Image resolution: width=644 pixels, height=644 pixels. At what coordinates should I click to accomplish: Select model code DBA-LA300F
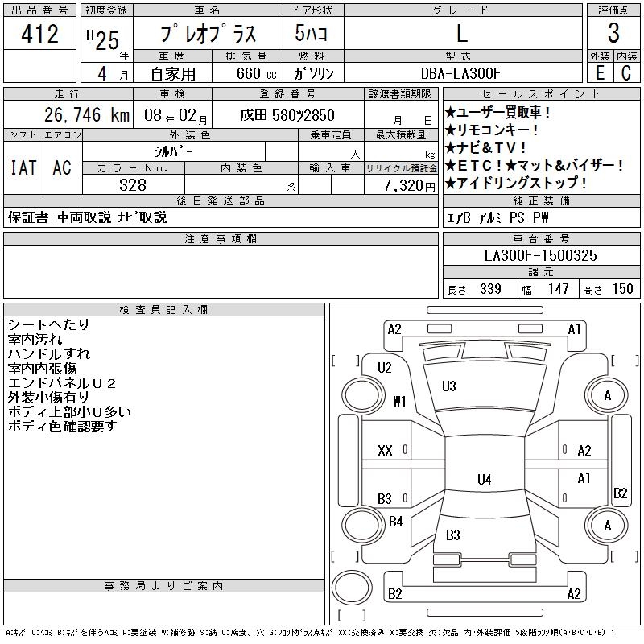coord(461,72)
